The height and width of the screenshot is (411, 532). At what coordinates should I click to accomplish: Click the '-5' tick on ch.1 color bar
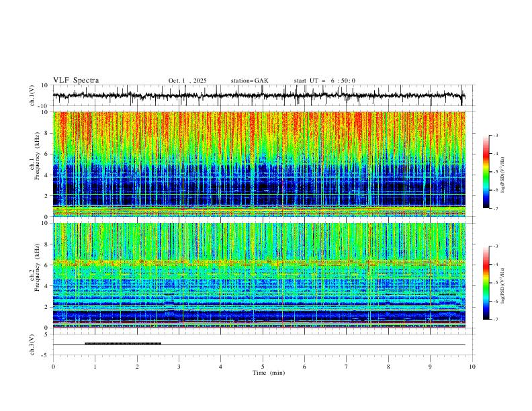tap(496, 172)
